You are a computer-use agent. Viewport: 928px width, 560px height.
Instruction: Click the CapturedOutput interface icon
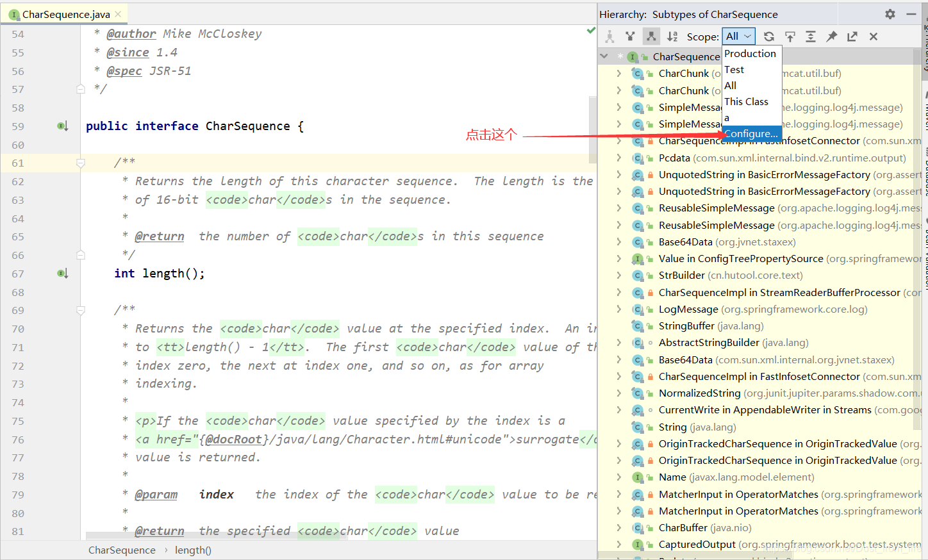click(x=638, y=545)
